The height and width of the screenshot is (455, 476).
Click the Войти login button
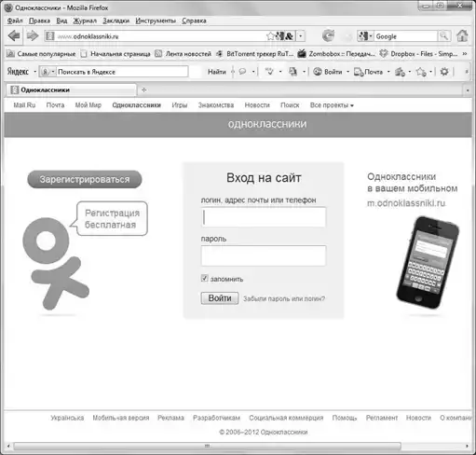220,298
